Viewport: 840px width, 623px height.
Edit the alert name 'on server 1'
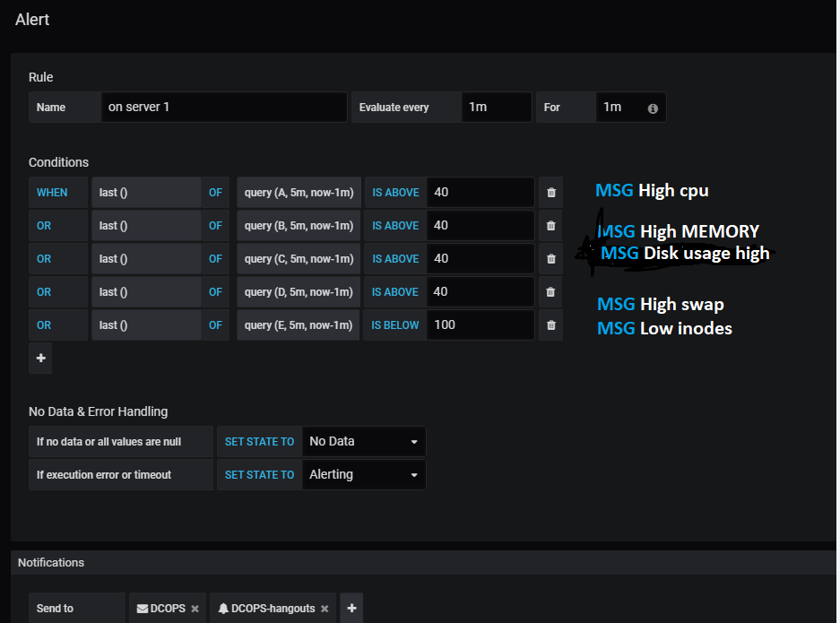[x=224, y=107]
